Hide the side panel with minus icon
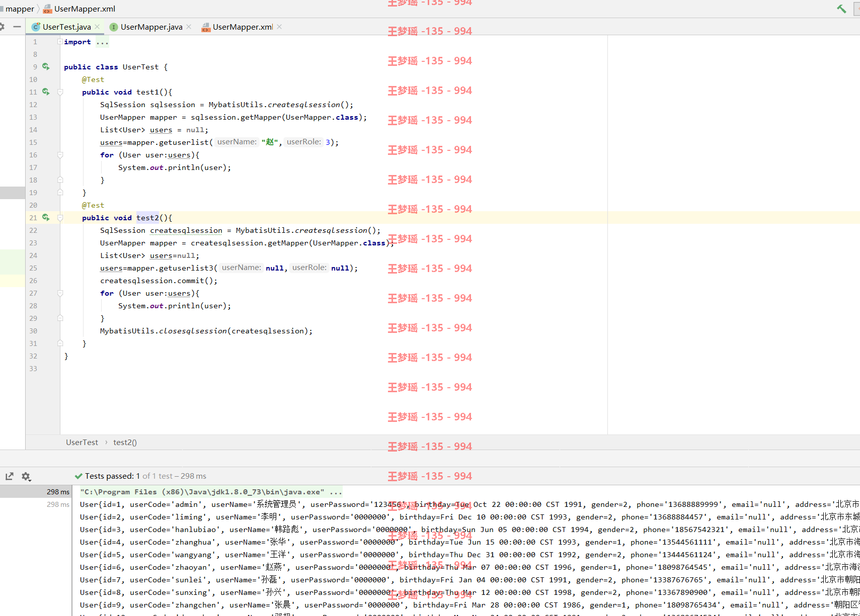Screen dimensions: 860x616 tap(17, 27)
